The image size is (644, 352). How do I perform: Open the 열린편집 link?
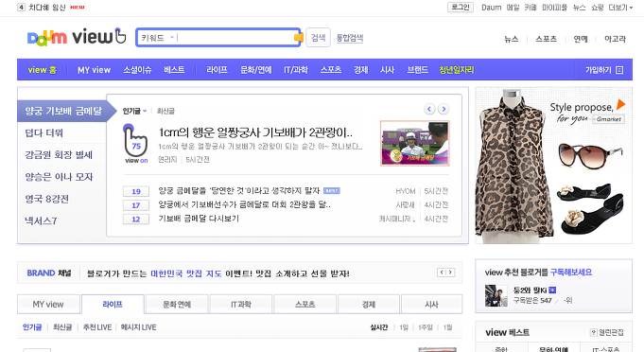[x=611, y=332]
